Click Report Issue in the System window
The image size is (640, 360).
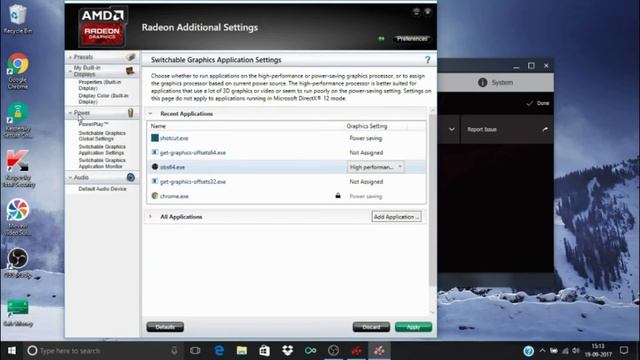(x=507, y=129)
